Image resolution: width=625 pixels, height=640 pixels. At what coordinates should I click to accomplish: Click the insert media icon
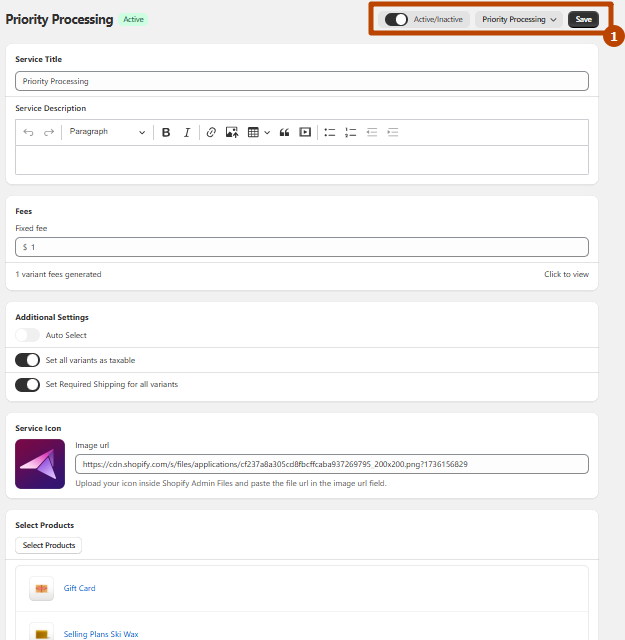pos(305,132)
